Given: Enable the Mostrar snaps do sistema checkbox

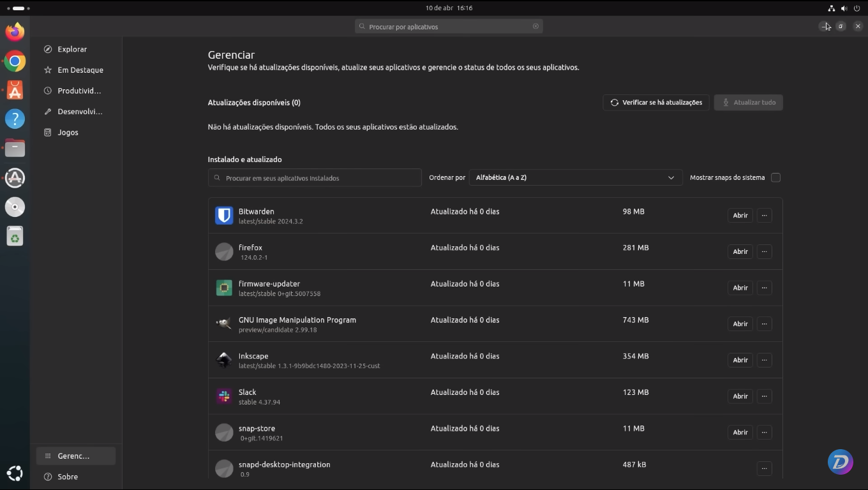Looking at the screenshot, I should (x=775, y=177).
